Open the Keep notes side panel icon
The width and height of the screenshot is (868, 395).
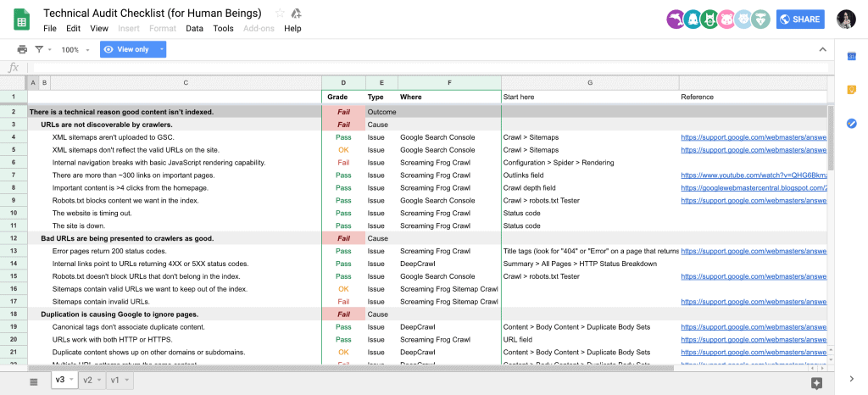coord(851,90)
